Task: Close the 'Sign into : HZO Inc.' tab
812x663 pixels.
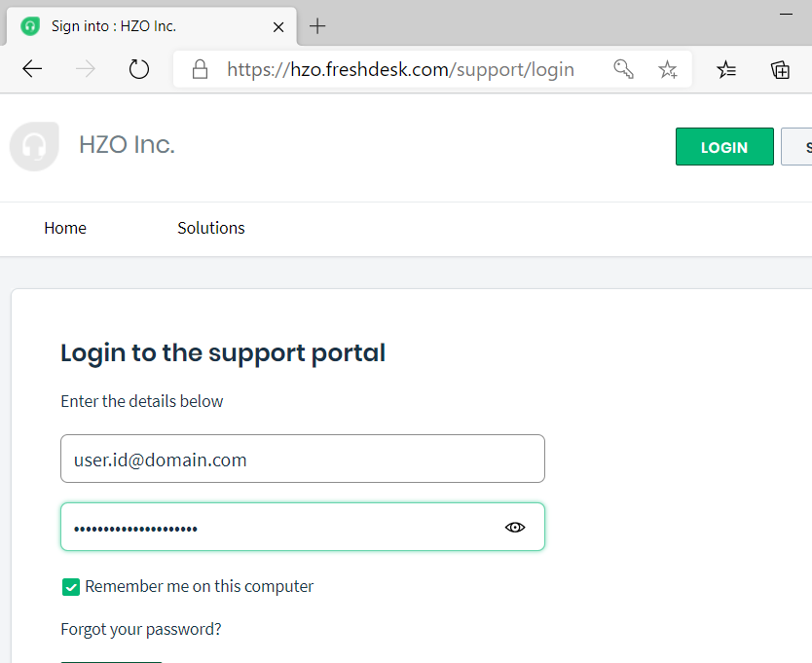Action: (278, 27)
